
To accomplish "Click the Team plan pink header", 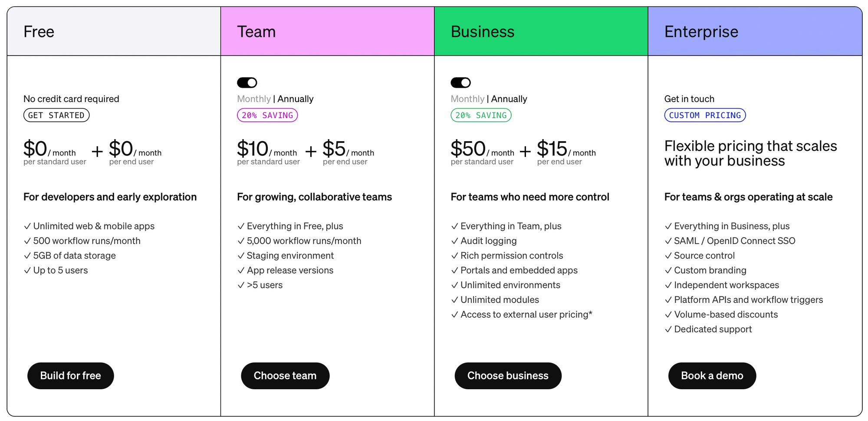I will point(328,31).
